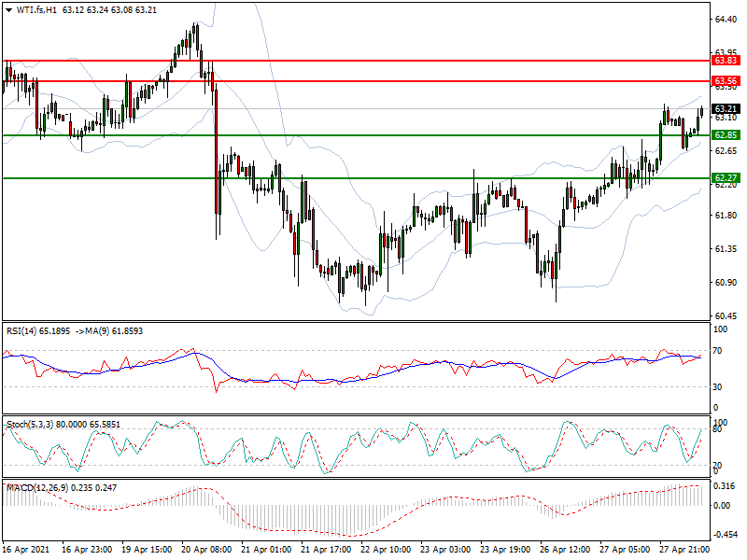Click the 27 Apr 05:00 time label
Image resolution: width=747 pixels, height=560 pixels.
625,550
